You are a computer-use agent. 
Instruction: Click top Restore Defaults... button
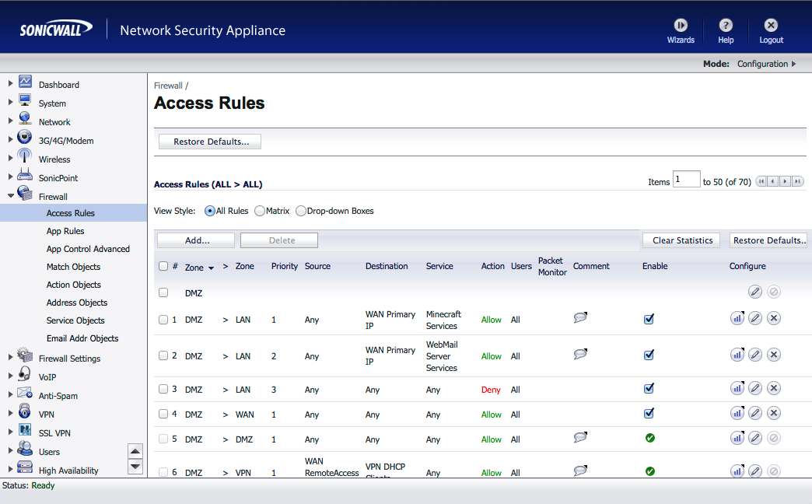click(x=210, y=142)
